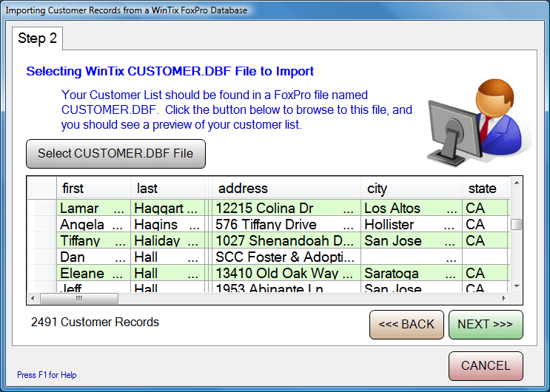This screenshot has width=550, height=392.
Task: Select the cell with first name Angela
Action: coord(93,224)
